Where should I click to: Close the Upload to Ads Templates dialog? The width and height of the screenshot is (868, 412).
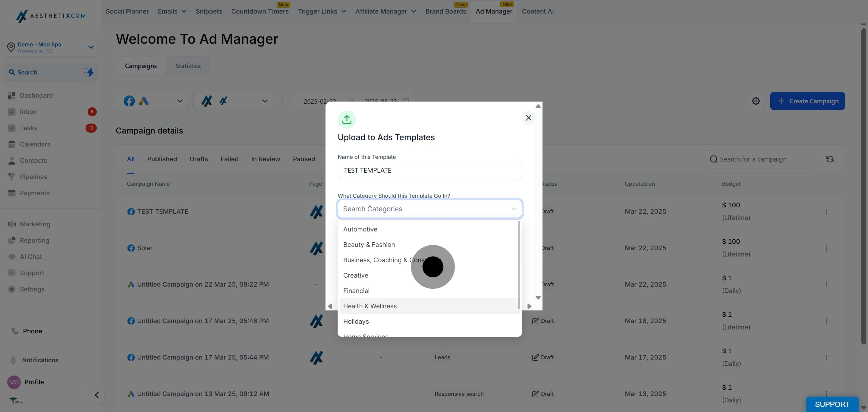(528, 118)
